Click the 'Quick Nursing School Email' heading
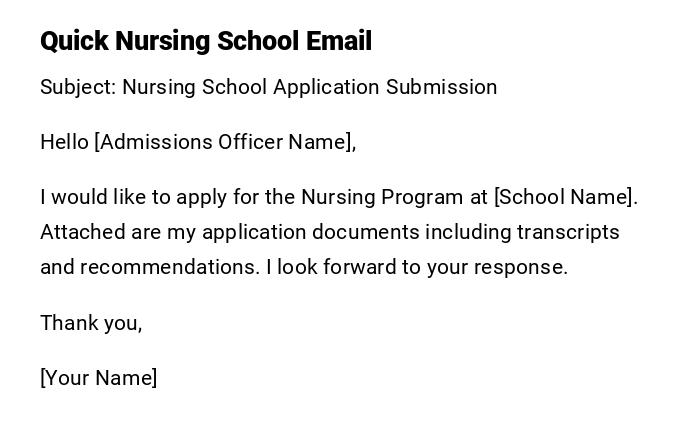 pos(205,41)
